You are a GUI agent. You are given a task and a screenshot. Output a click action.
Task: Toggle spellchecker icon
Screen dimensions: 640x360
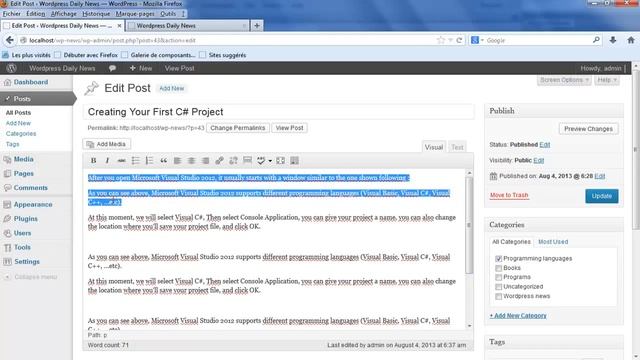tap(261, 161)
